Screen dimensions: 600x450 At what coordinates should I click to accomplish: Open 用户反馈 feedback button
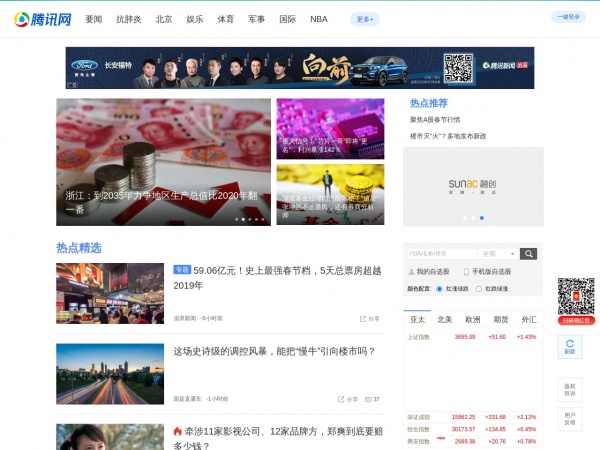(570, 419)
